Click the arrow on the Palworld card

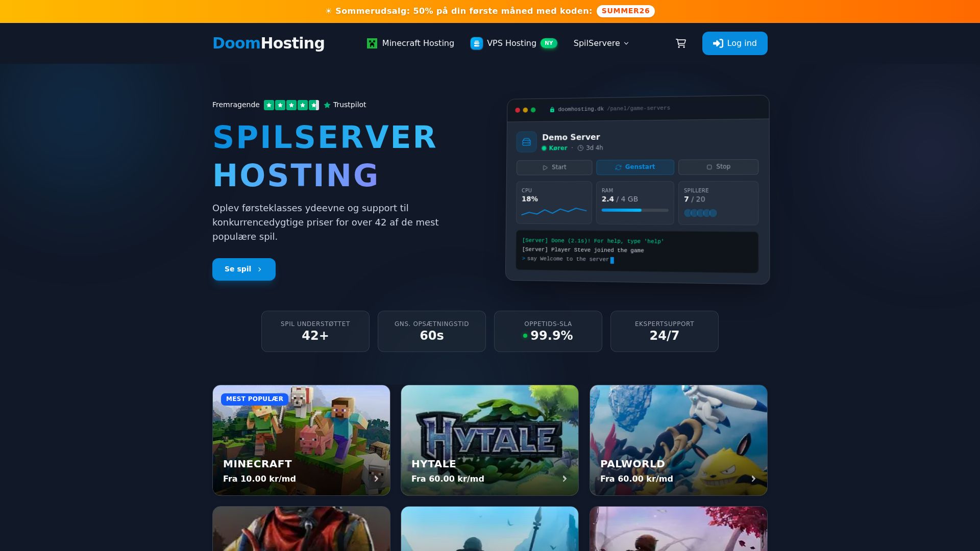(753, 479)
